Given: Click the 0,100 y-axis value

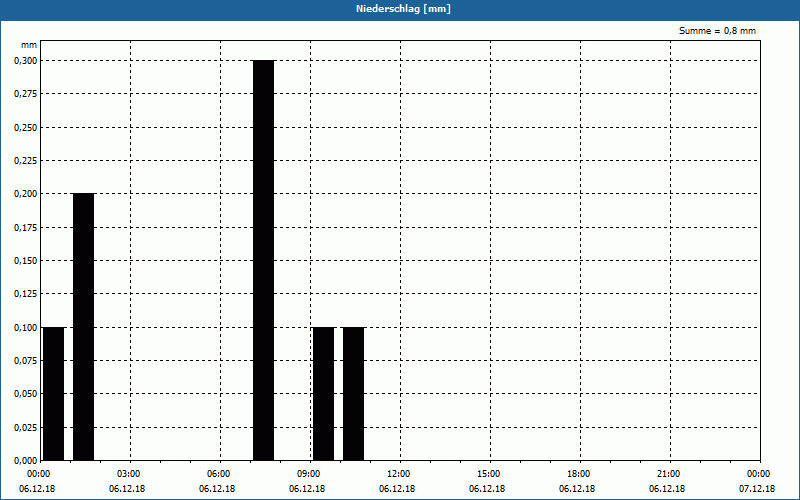Looking at the screenshot, I should (26, 328).
